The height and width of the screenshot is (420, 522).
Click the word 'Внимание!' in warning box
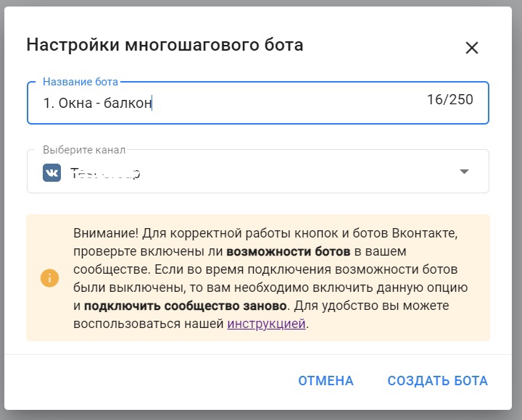pos(105,234)
